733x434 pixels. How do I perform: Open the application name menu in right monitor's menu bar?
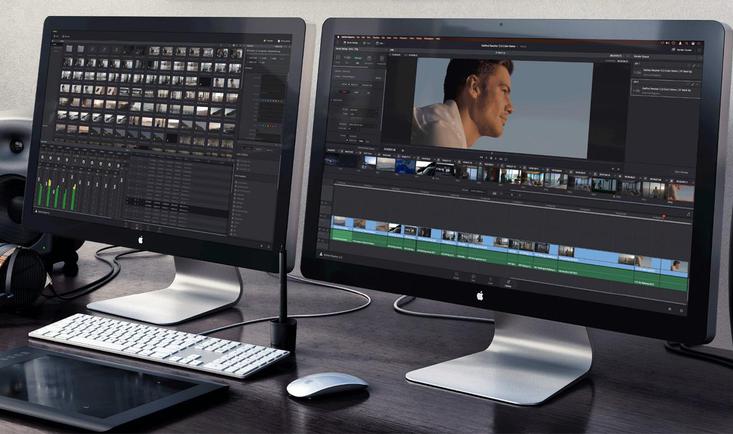348,37
